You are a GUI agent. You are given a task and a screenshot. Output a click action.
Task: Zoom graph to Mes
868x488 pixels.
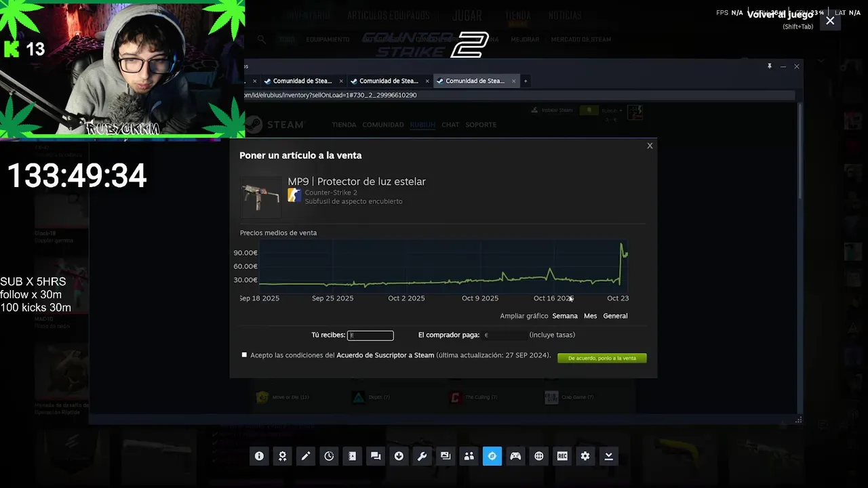click(x=591, y=316)
